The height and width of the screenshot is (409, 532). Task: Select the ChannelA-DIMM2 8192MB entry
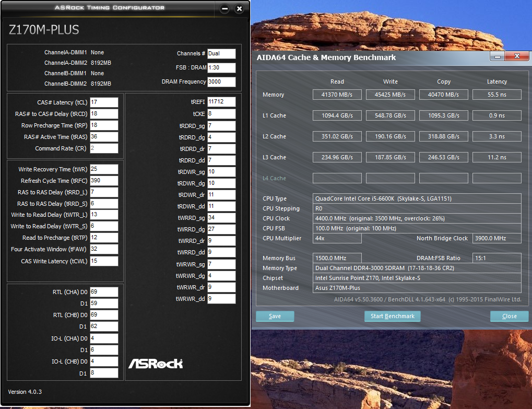point(78,63)
